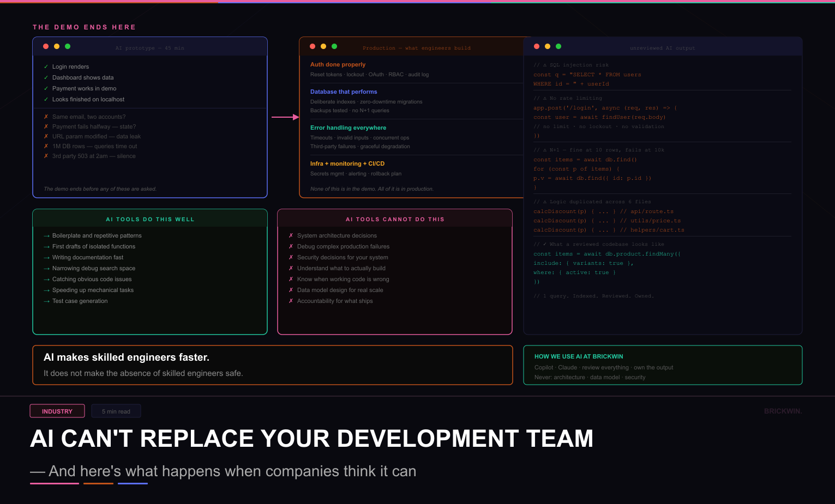Click the INDUSTRY category tag

[x=57, y=411]
